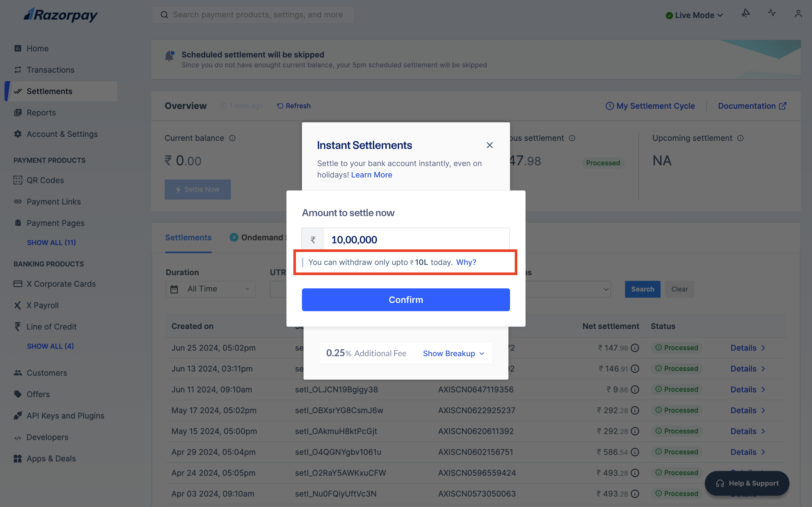Click the Why? link in withdrawal notice

466,262
